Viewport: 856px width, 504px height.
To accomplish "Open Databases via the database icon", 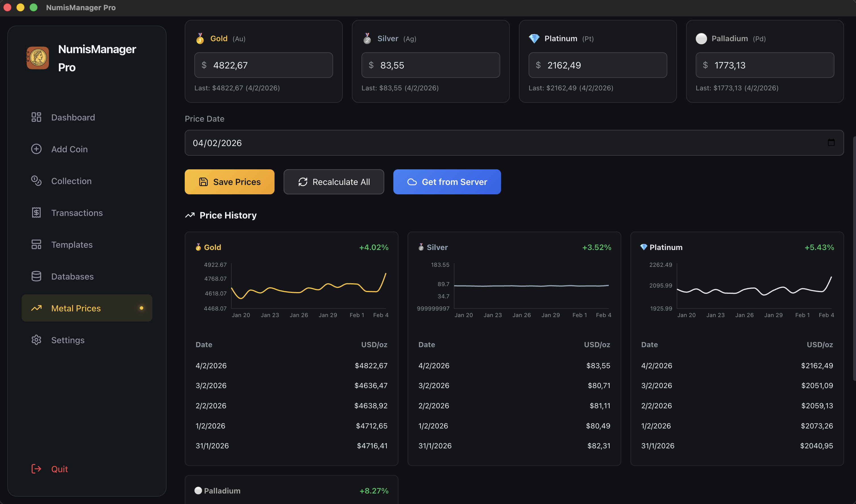I will coord(36,276).
